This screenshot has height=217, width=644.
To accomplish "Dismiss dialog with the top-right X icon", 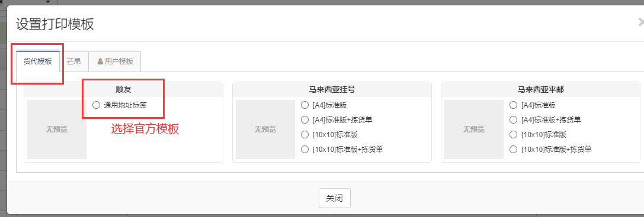I will 641,23.
